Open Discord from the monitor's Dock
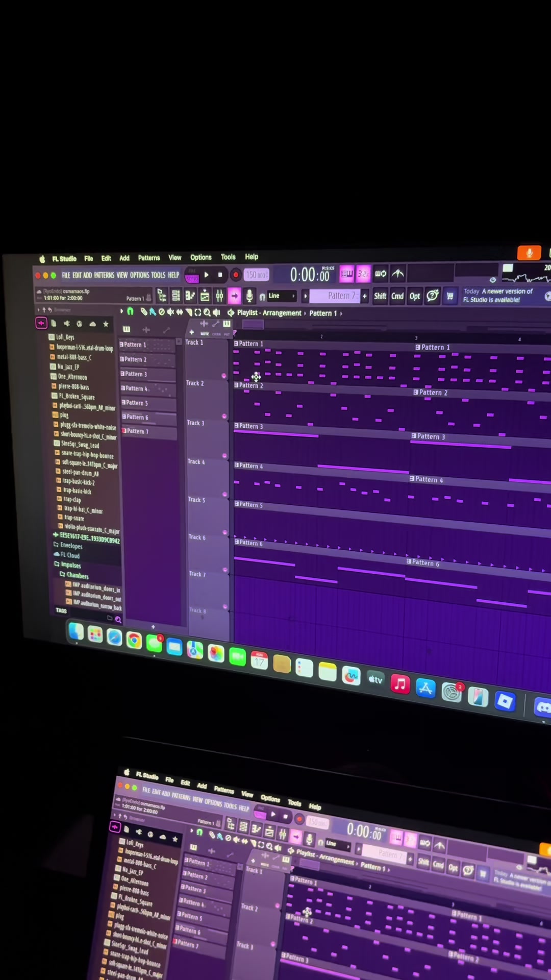Viewport: 551px width, 980px height. pyautogui.click(x=543, y=707)
